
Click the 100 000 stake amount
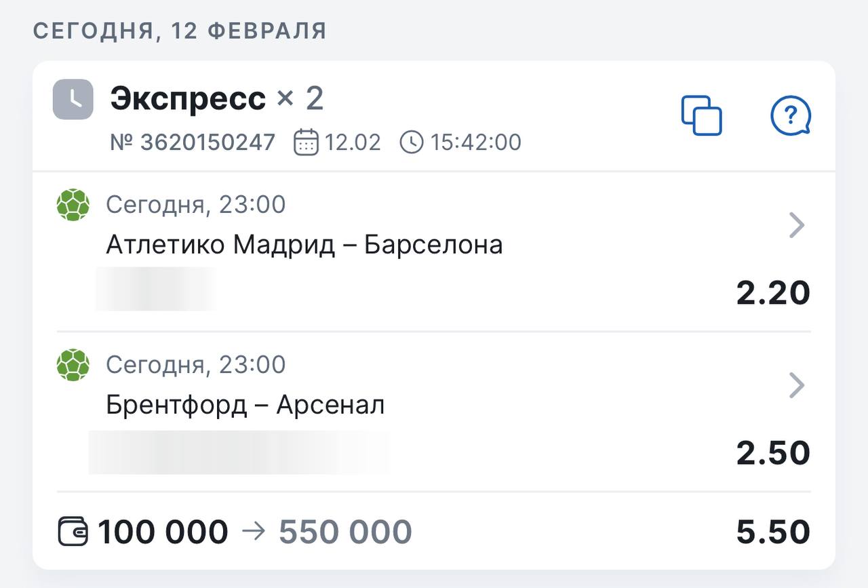163,532
